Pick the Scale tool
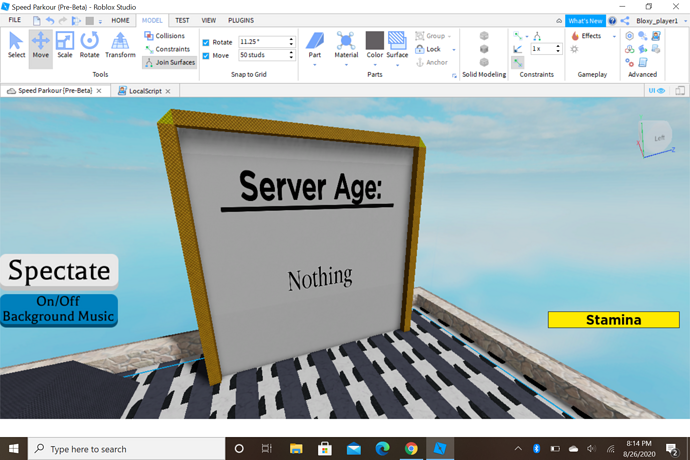 [64, 44]
